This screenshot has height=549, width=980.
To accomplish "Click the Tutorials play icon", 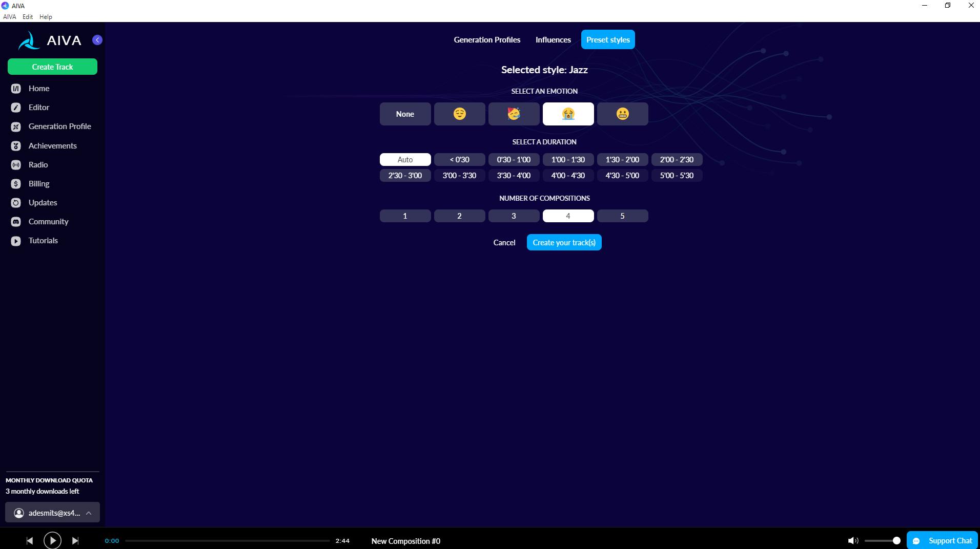I will [16, 241].
